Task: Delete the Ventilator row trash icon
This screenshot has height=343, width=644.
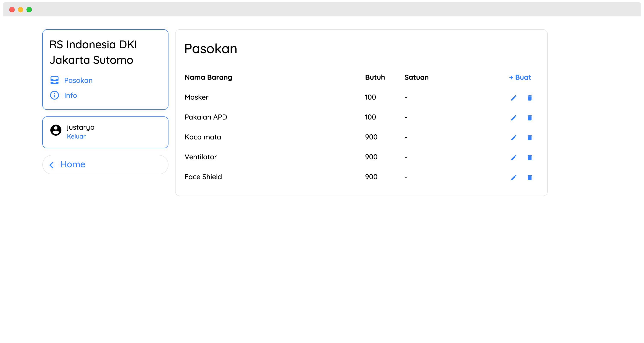Action: click(x=529, y=158)
